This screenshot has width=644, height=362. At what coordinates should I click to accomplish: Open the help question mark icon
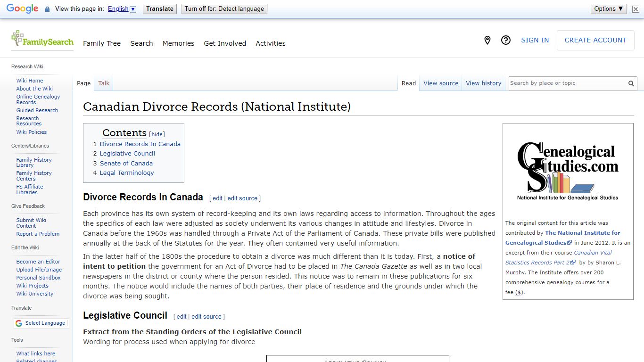(506, 41)
